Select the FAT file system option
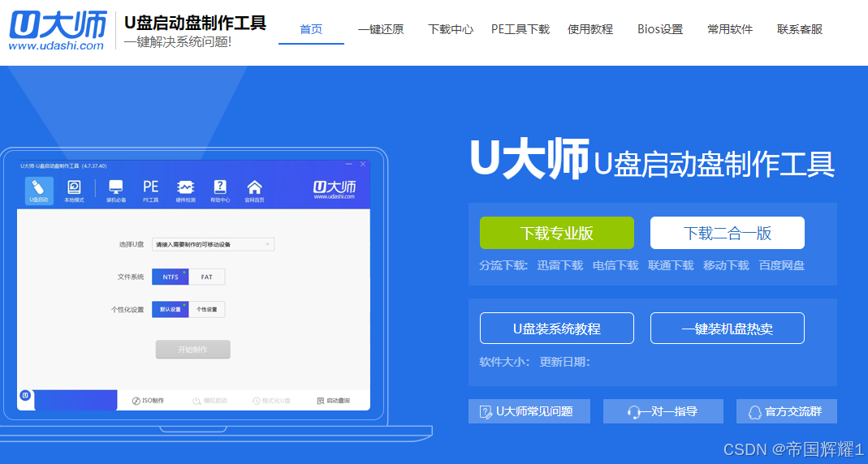The image size is (868, 464). point(206,277)
